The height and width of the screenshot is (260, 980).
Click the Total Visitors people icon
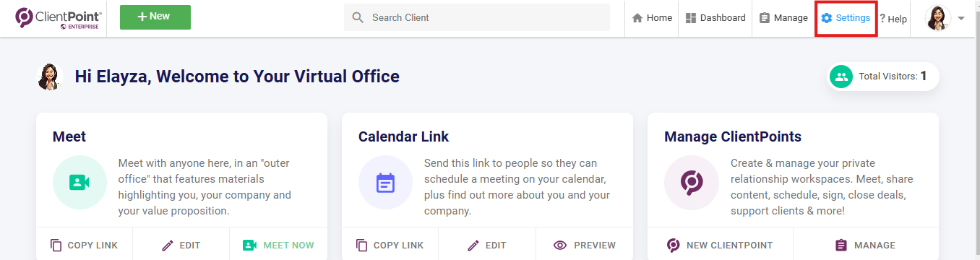[x=841, y=77]
